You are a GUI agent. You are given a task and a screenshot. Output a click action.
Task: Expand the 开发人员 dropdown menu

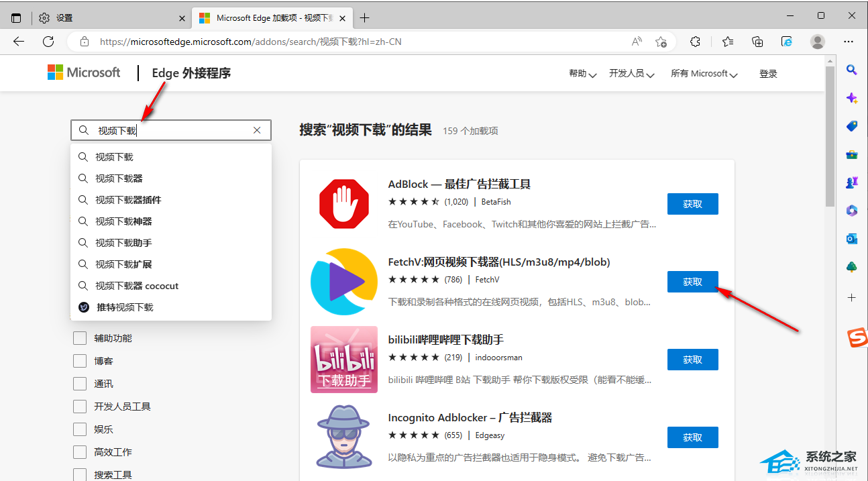coord(631,74)
